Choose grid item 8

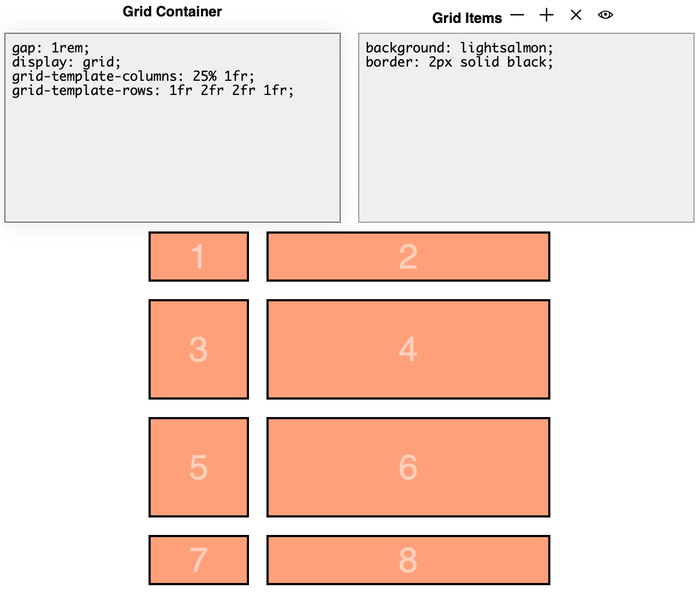pyautogui.click(x=408, y=560)
